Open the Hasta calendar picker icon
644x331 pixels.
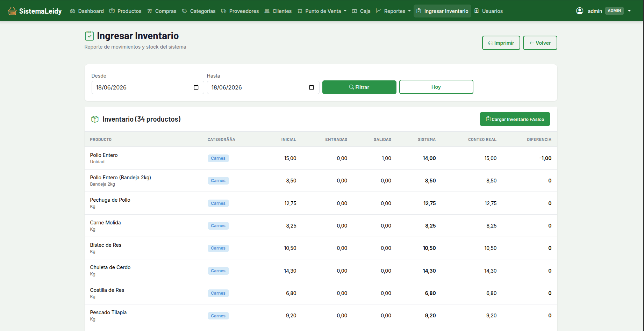pyautogui.click(x=312, y=87)
